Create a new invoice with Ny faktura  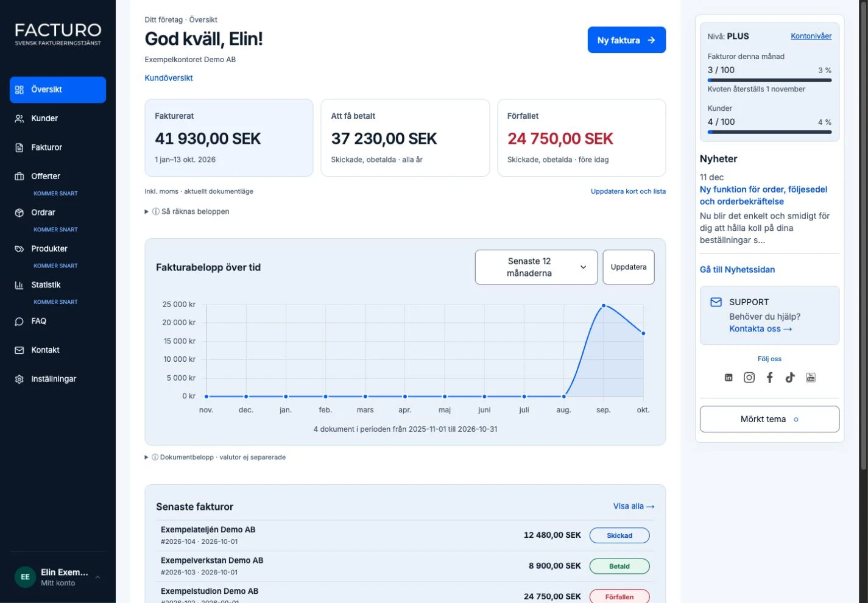point(627,40)
